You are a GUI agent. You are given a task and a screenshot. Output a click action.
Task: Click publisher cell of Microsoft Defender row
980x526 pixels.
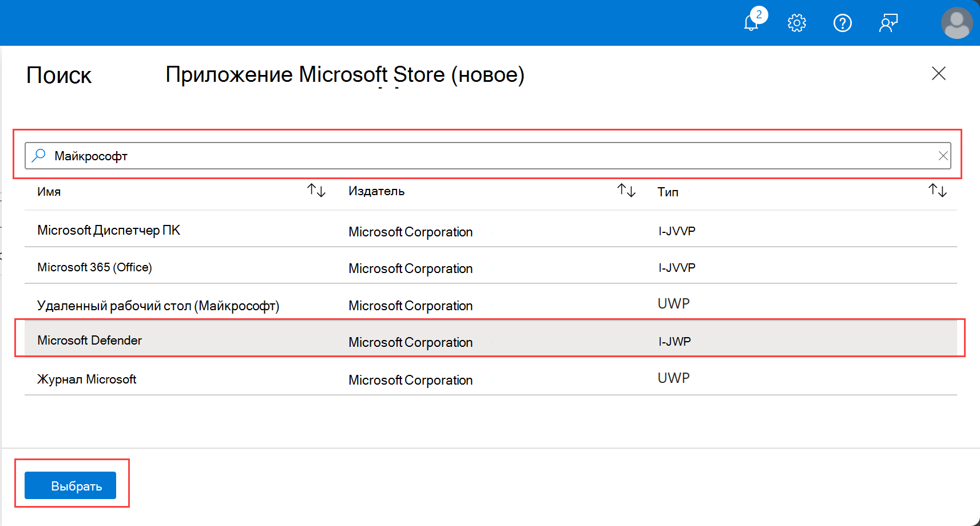coord(411,342)
